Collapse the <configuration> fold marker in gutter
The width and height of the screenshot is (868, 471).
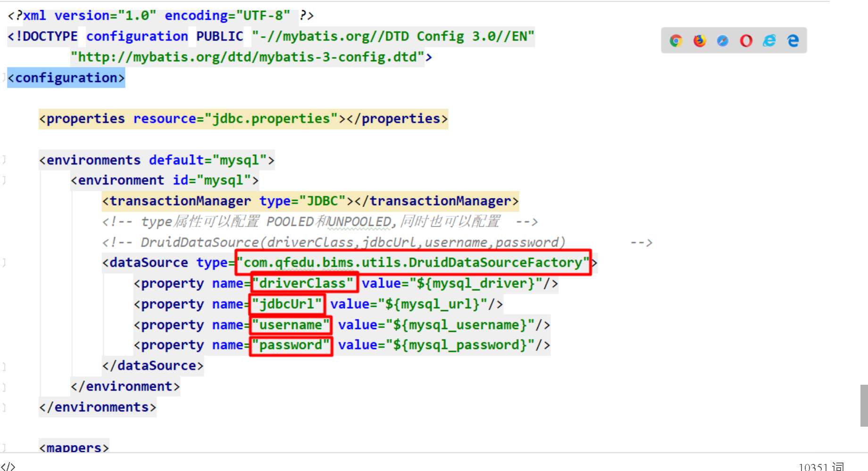click(4, 78)
